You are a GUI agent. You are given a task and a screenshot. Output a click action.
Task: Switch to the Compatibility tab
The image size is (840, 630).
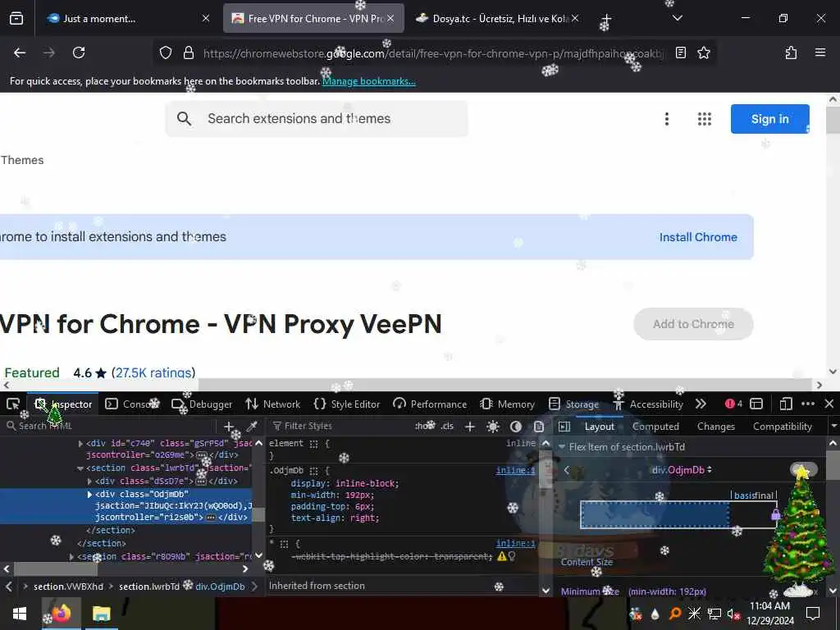[x=782, y=427]
